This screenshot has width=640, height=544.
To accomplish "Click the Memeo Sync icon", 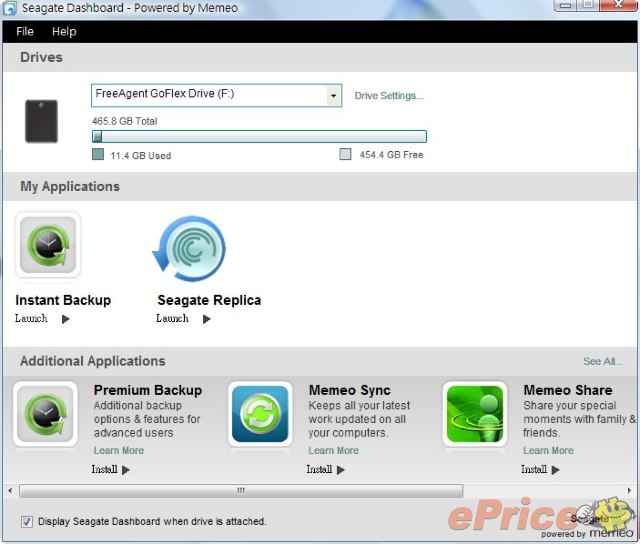I will 260,414.
